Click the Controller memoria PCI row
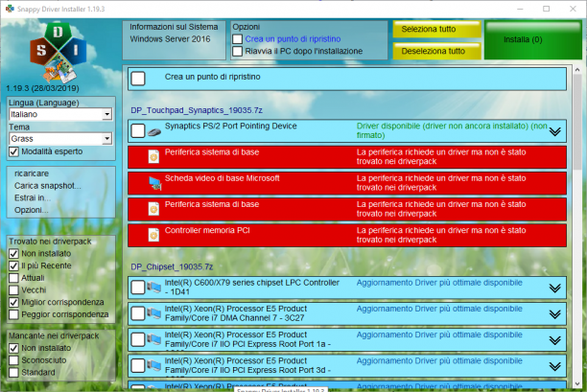 (x=346, y=235)
